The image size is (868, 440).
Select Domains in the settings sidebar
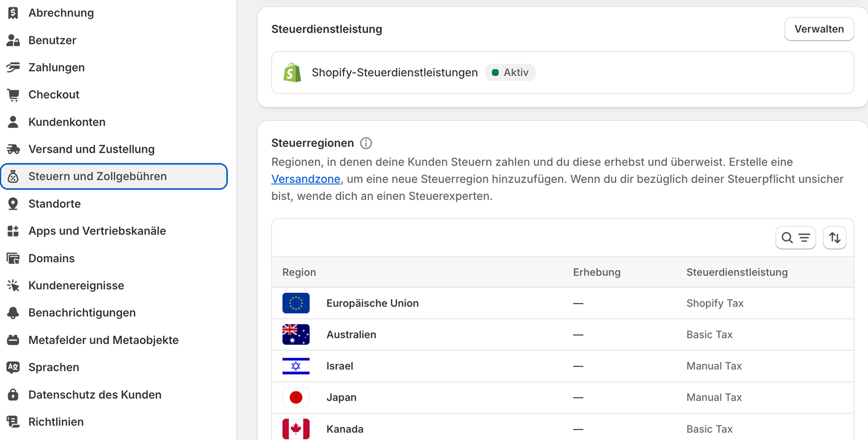click(x=51, y=258)
